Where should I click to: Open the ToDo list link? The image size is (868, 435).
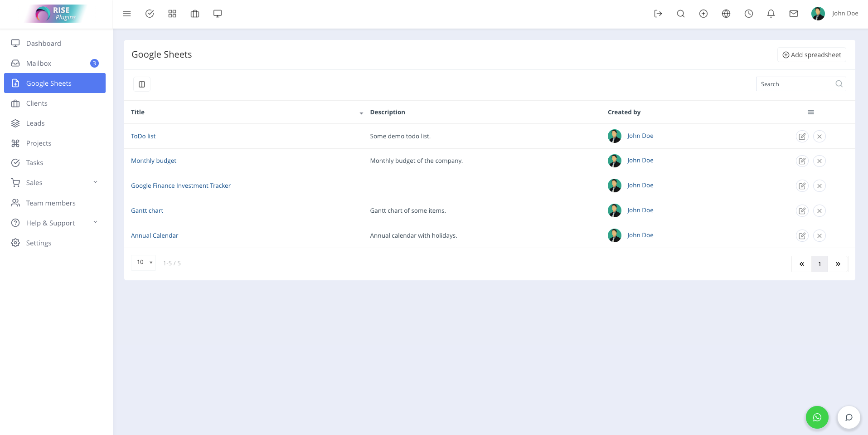143,136
